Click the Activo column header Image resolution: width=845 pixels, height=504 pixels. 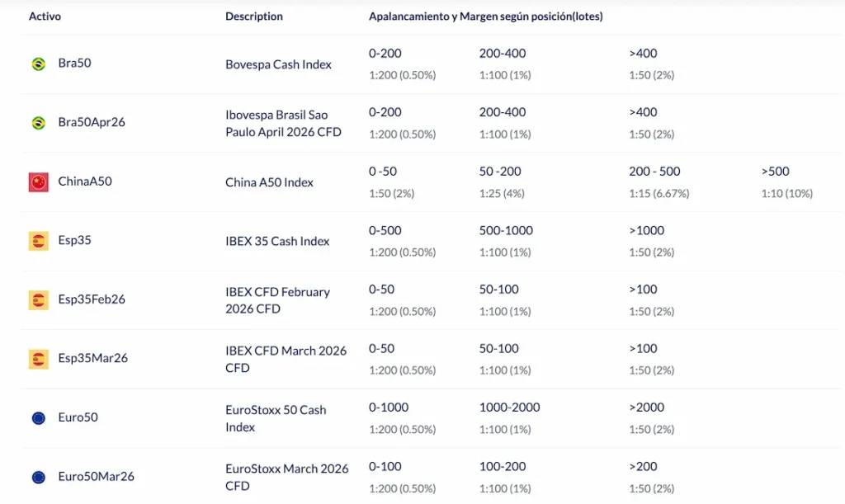click(x=45, y=16)
